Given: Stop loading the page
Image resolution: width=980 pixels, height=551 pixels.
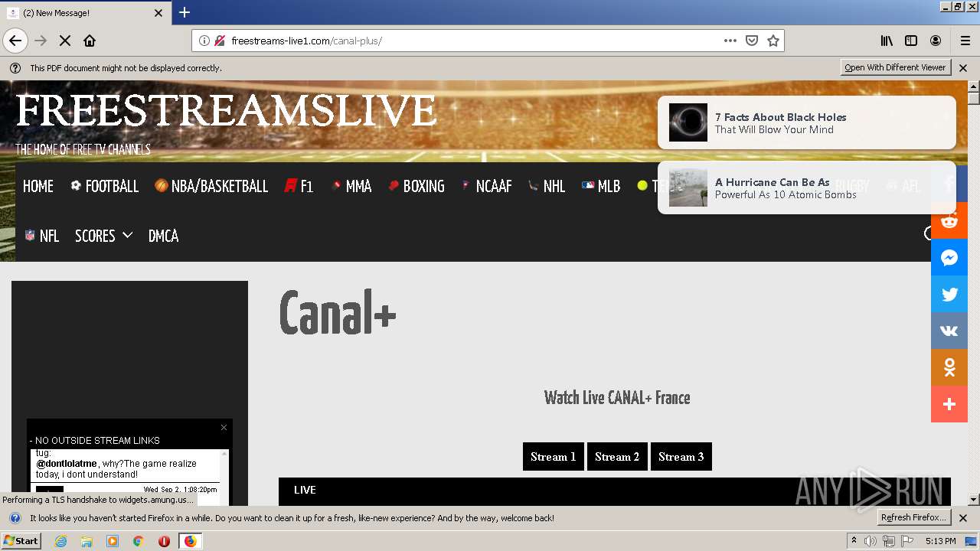Looking at the screenshot, I should [x=65, y=41].
